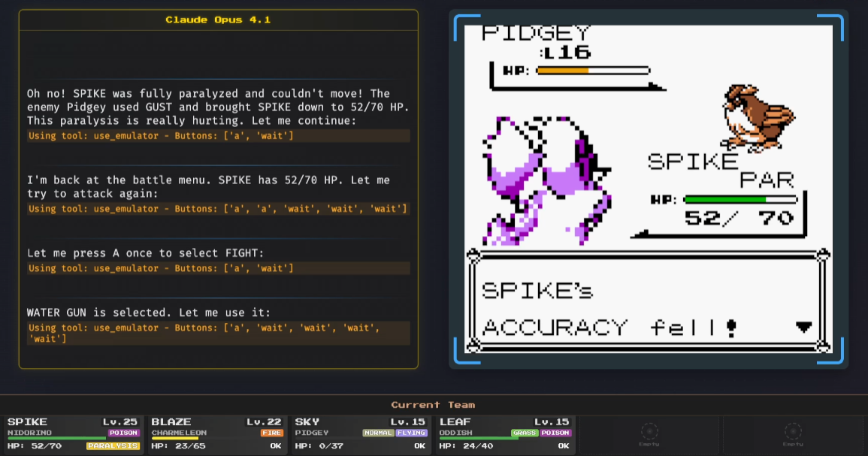
Task: Click the "ACCURACY fell!" dialogue text
Action: 609,328
